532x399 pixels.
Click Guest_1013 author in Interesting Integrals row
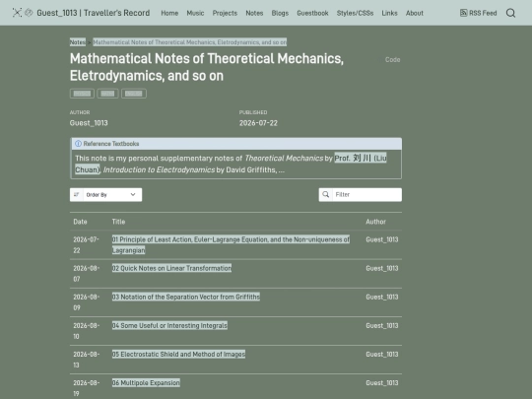(x=382, y=325)
